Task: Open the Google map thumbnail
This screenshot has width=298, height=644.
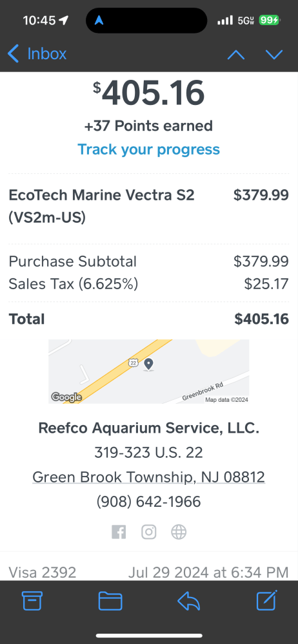Action: click(x=148, y=372)
